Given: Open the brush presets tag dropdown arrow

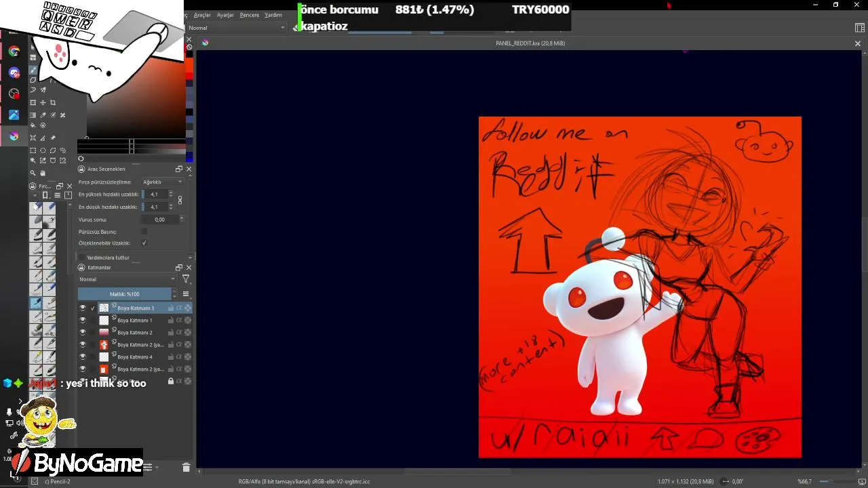Looking at the screenshot, I should pos(35,195).
